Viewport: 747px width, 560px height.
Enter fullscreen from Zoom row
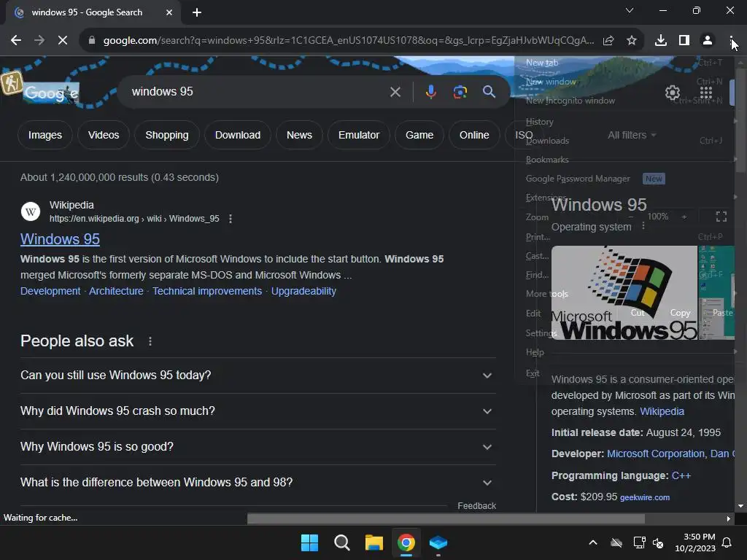[721, 217]
